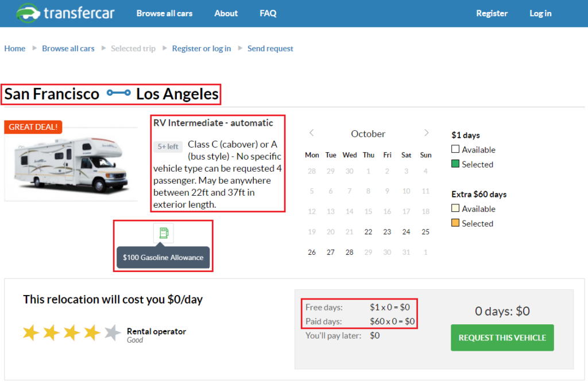Click the GREAT DEAL badge
Image resolution: width=588 pixels, height=384 pixels.
[33, 127]
